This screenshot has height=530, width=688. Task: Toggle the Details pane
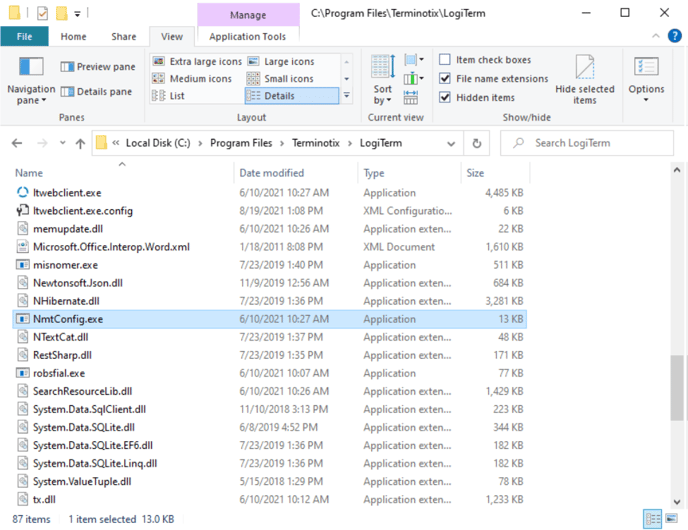(96, 92)
